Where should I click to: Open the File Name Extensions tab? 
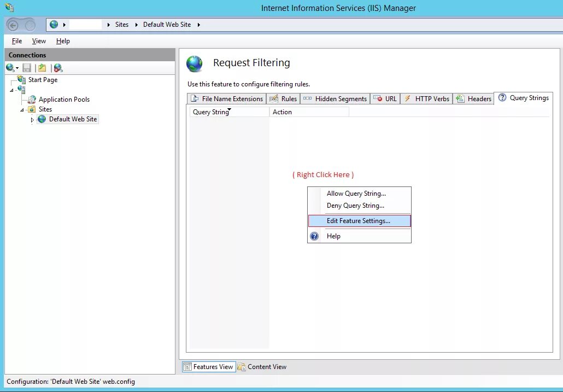226,99
